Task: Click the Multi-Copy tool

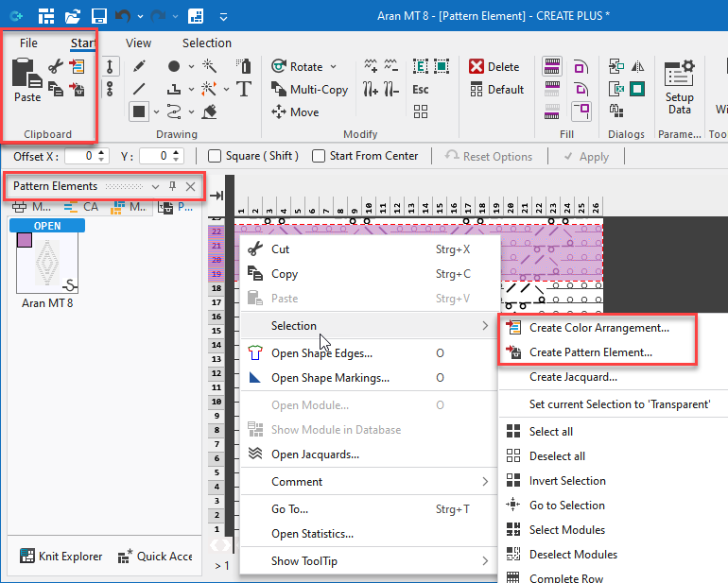Action: click(x=308, y=89)
